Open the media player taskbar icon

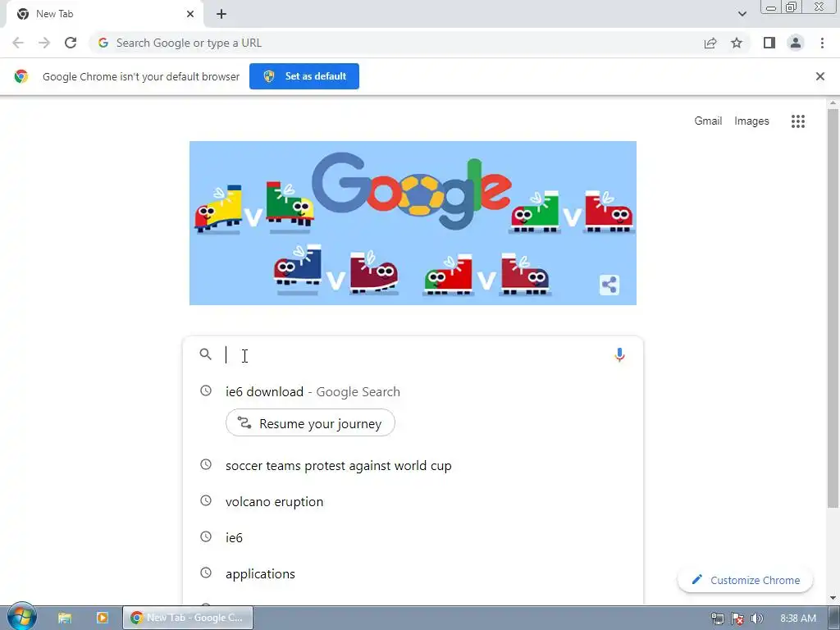click(103, 618)
